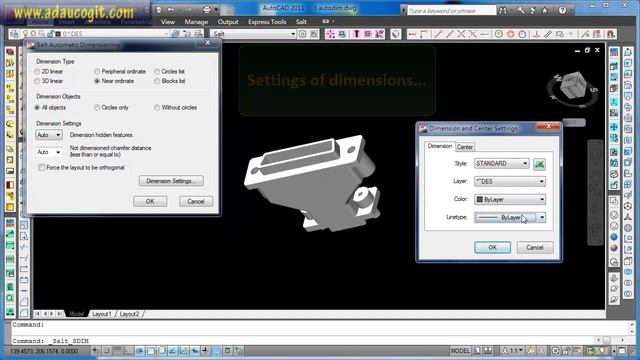
Task: Click OK in Dimension and Center Settings
Action: coord(492,247)
